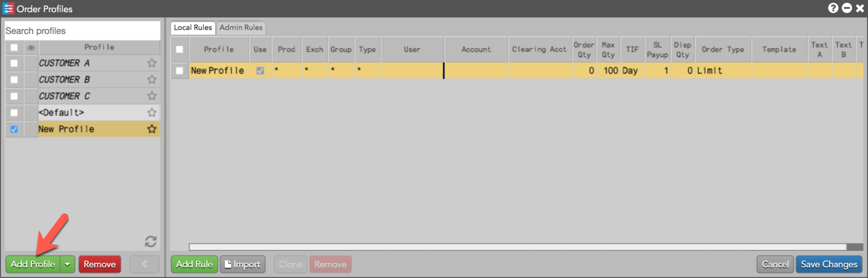Check the CUSTOMER C checkbox
Image resolution: width=868 pixels, height=278 pixels.
14,96
